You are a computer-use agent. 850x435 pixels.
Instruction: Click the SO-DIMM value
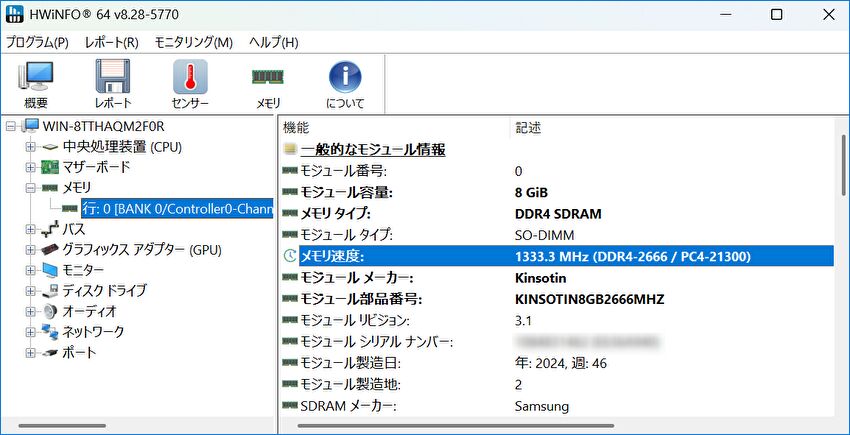tap(544, 235)
